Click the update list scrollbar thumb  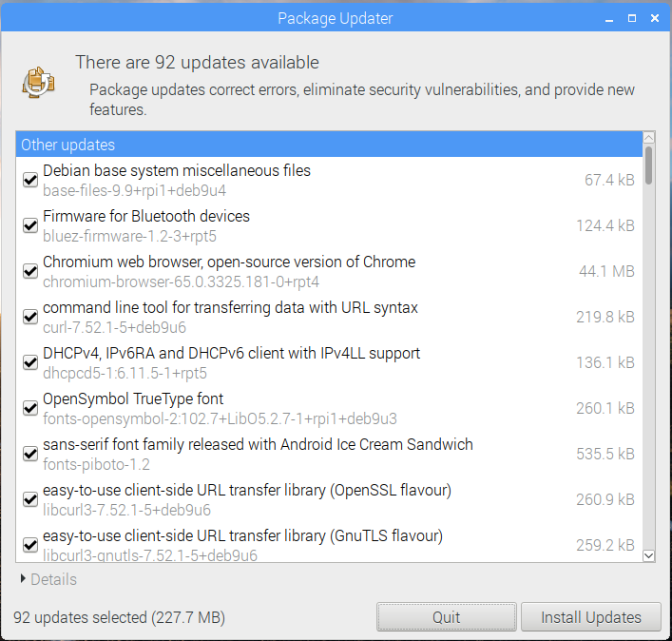point(649,165)
